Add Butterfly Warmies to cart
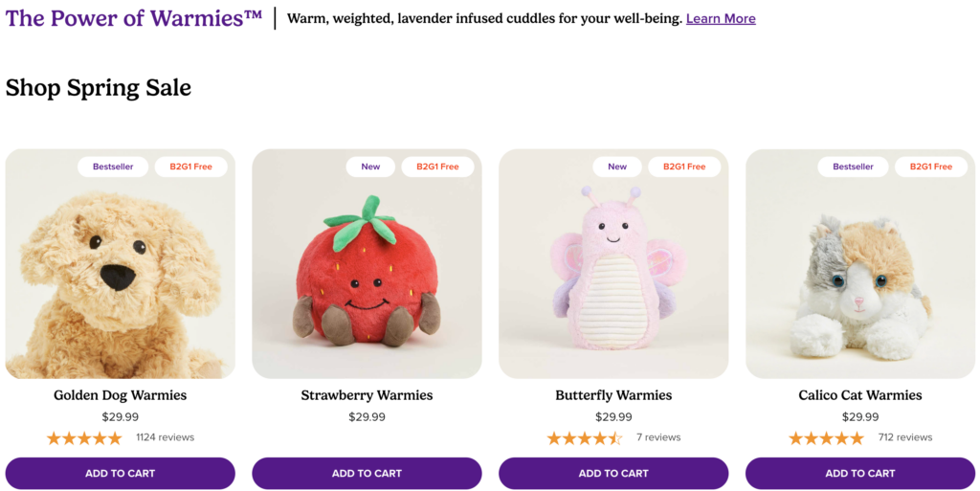The height and width of the screenshot is (491, 980). tap(613, 474)
